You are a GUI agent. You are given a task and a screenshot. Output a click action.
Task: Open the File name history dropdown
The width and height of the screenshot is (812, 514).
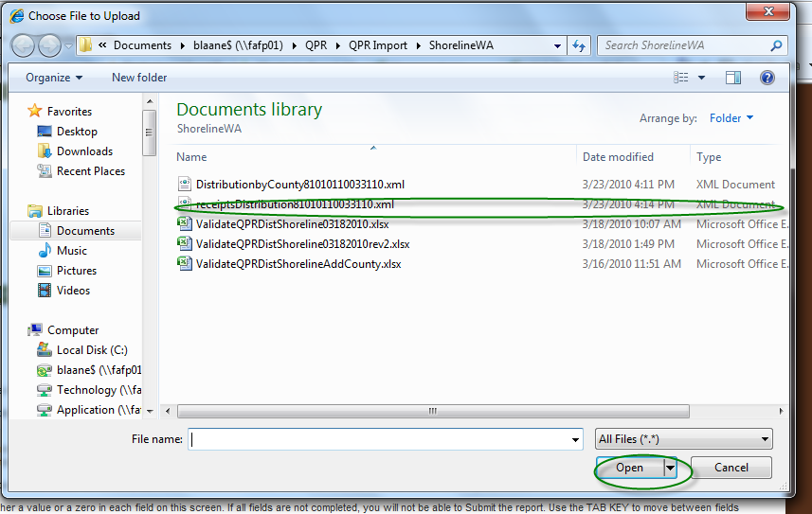coord(575,439)
